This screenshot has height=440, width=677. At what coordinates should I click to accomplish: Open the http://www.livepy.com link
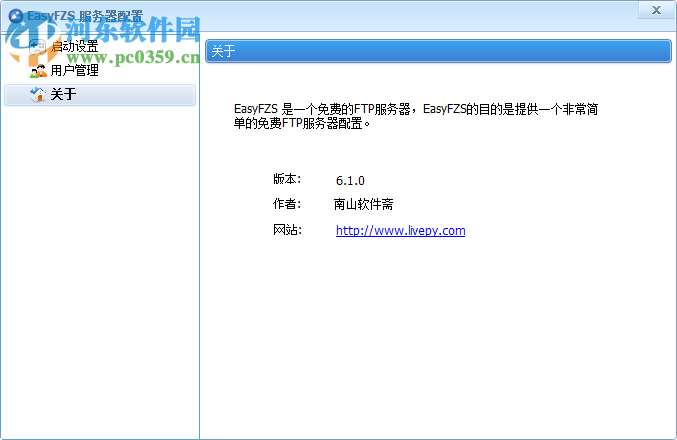400,231
